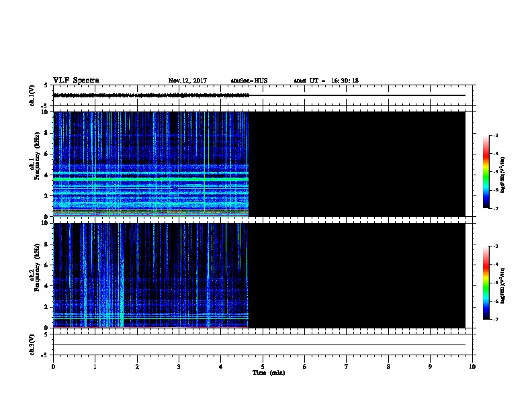Select the date Nov.12, 2017

[x=187, y=81]
